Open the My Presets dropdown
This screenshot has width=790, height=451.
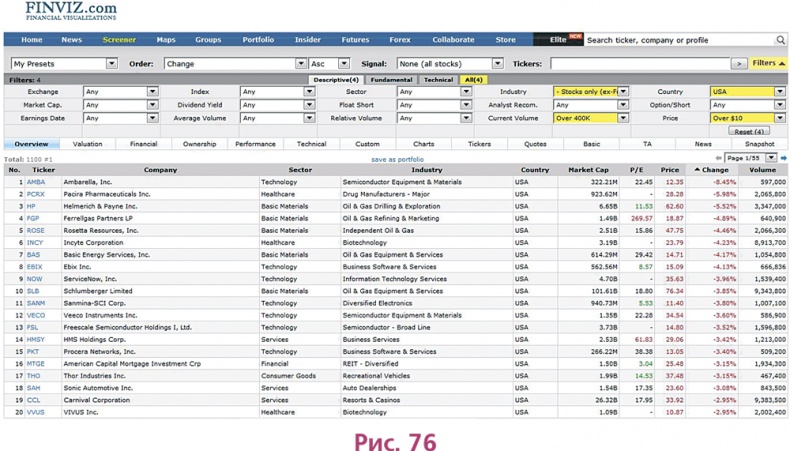pyautogui.click(x=64, y=63)
